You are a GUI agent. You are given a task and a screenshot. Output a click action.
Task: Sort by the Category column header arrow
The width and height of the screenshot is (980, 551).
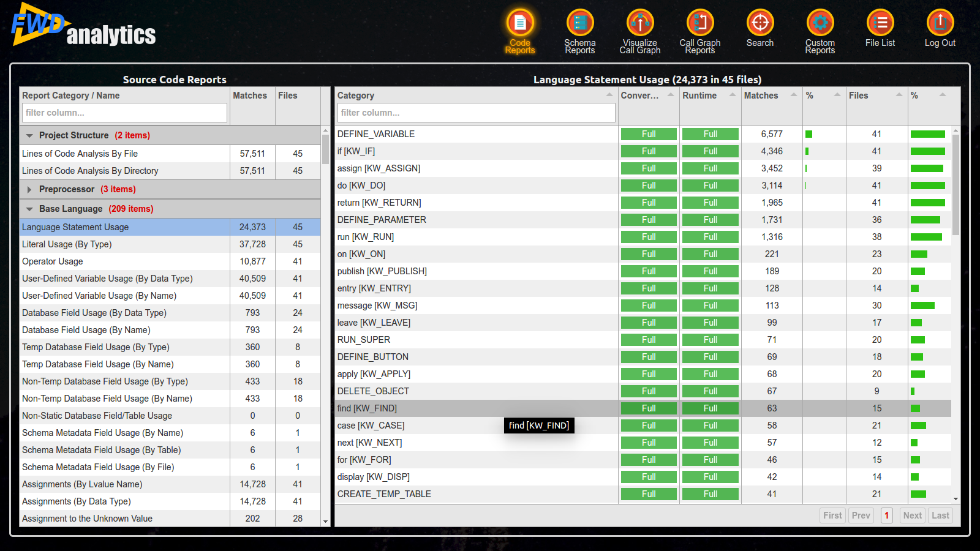pyautogui.click(x=609, y=95)
